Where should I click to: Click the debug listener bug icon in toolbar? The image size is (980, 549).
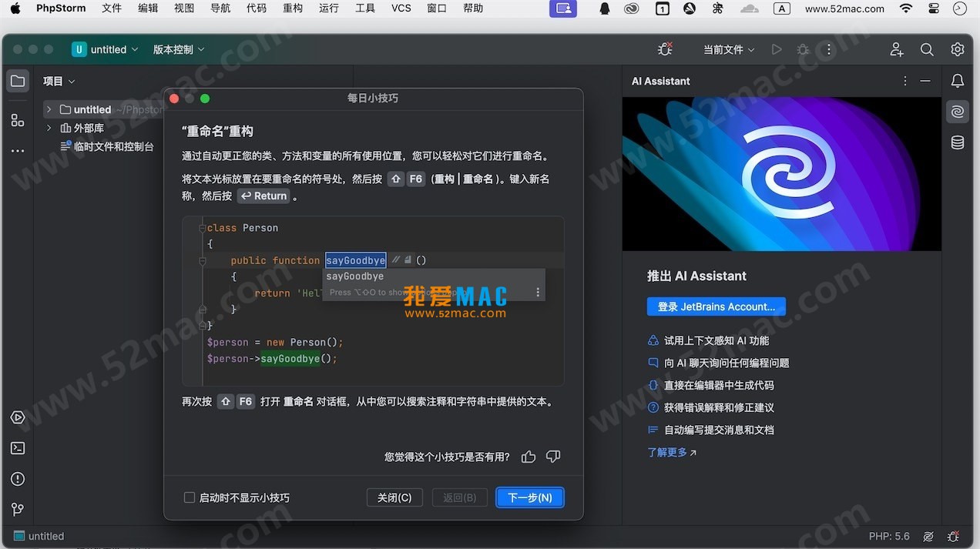point(665,49)
